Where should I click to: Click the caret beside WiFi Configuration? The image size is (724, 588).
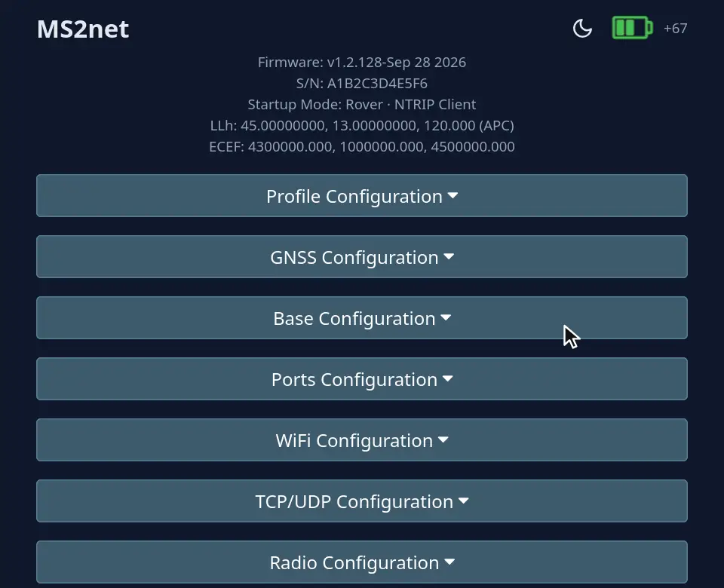443,439
